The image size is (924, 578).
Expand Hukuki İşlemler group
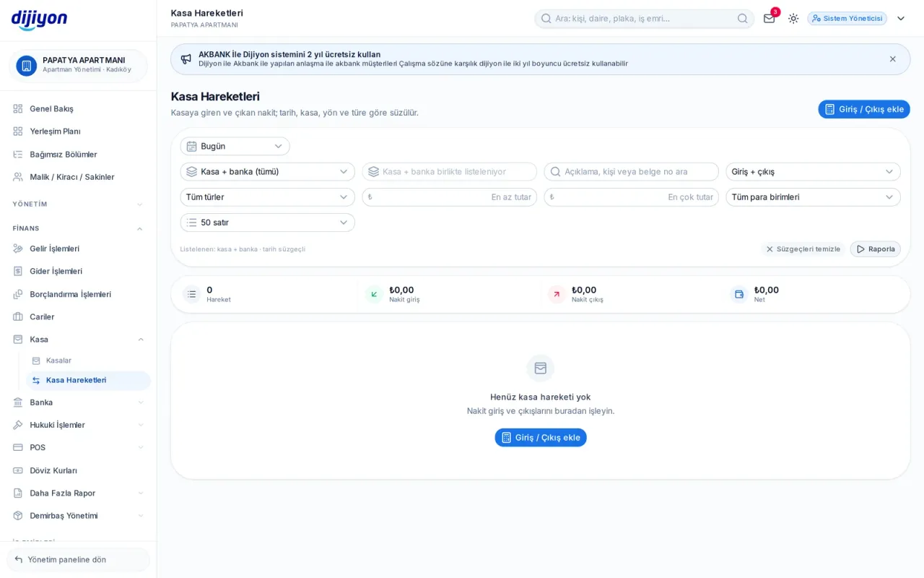pyautogui.click(x=78, y=425)
